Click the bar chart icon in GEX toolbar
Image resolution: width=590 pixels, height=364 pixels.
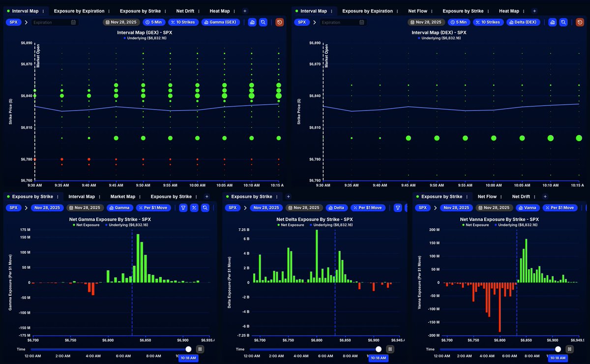point(252,22)
